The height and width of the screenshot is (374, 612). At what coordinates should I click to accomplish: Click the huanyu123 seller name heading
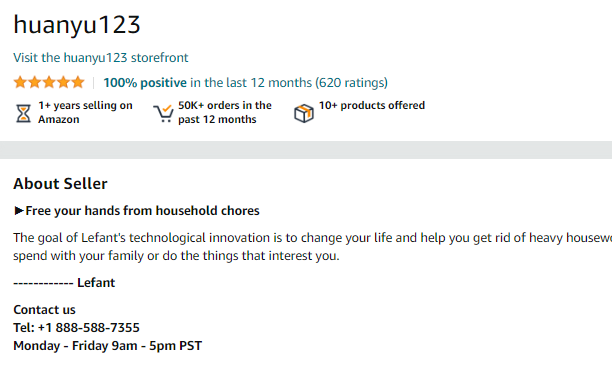coord(77,25)
